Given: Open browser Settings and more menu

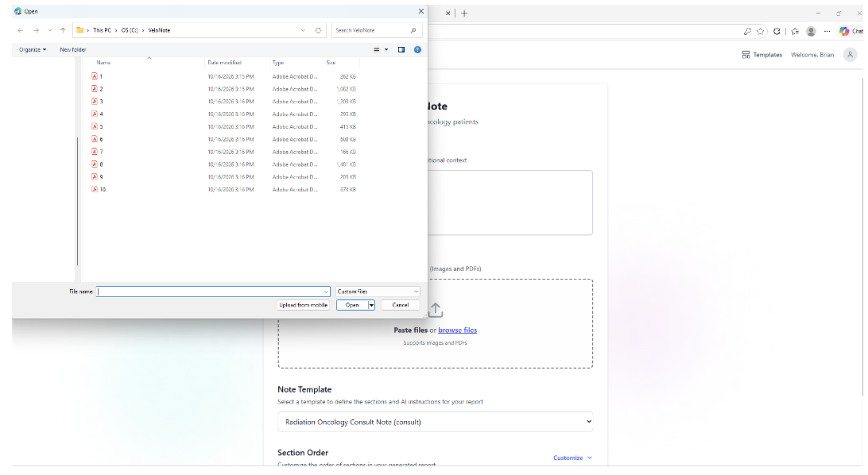Looking at the screenshot, I should 827,32.
